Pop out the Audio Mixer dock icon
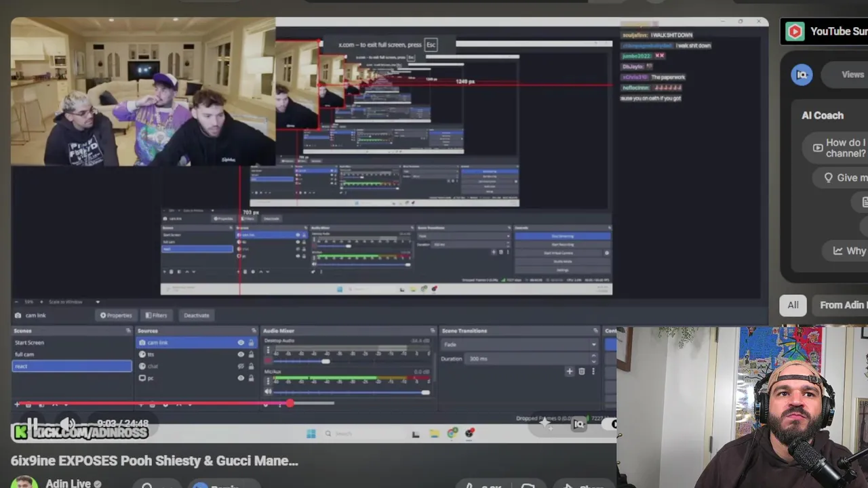This screenshot has height=488, width=868. click(x=432, y=331)
